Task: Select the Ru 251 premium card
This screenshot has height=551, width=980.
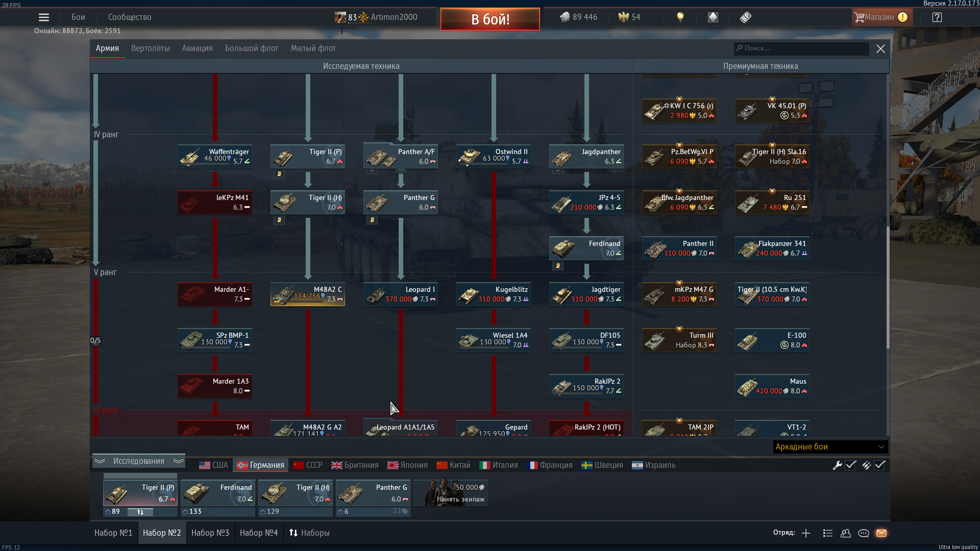Action: click(x=772, y=203)
